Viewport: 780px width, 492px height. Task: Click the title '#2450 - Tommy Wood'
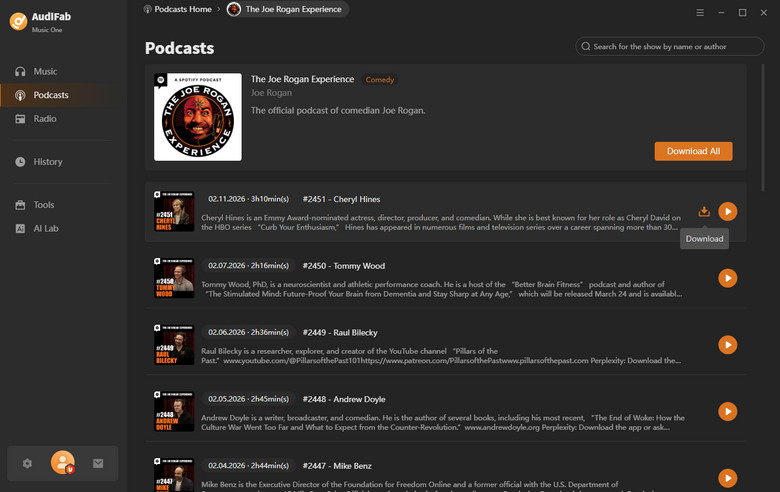tap(344, 266)
